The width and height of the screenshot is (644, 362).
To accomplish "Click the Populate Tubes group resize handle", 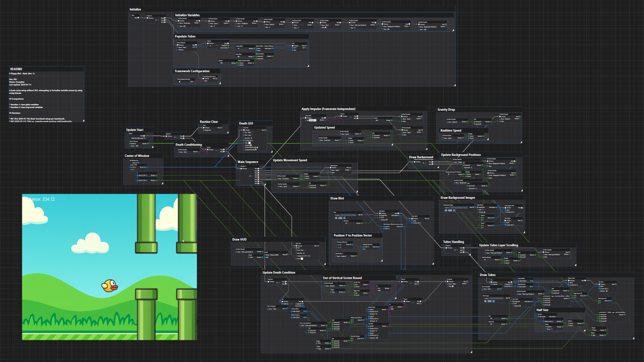I will (308, 66).
